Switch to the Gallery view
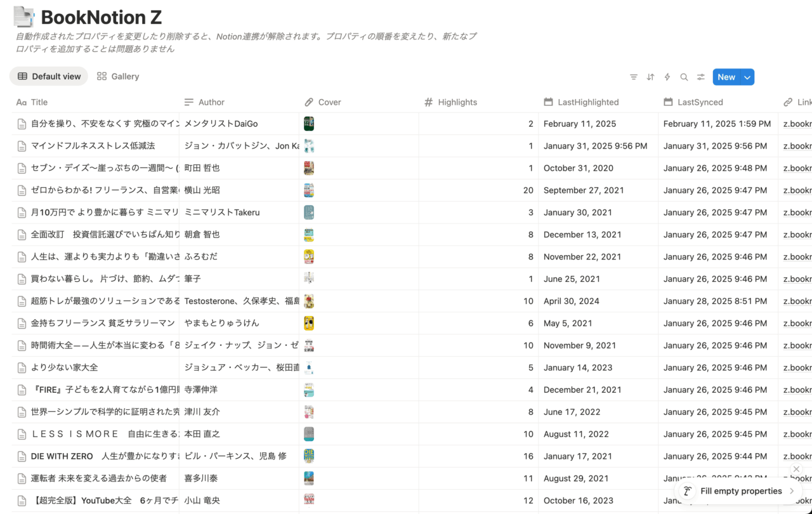This screenshot has height=514, width=812. (117, 76)
